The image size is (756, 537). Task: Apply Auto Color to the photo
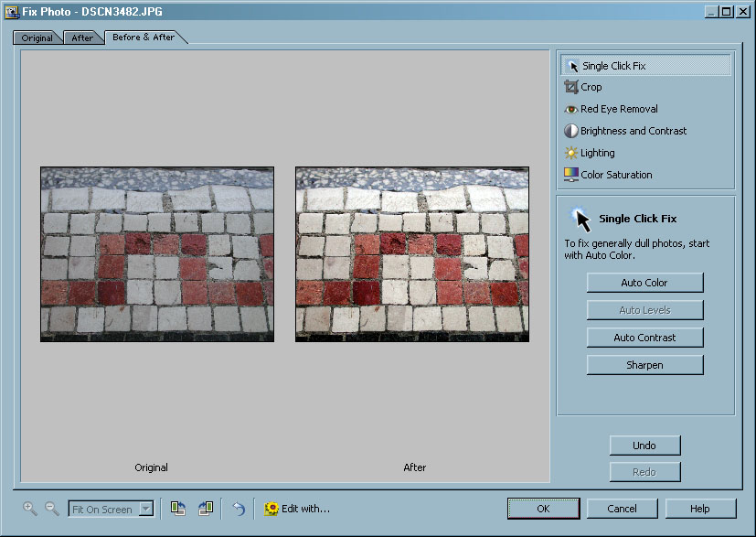644,283
